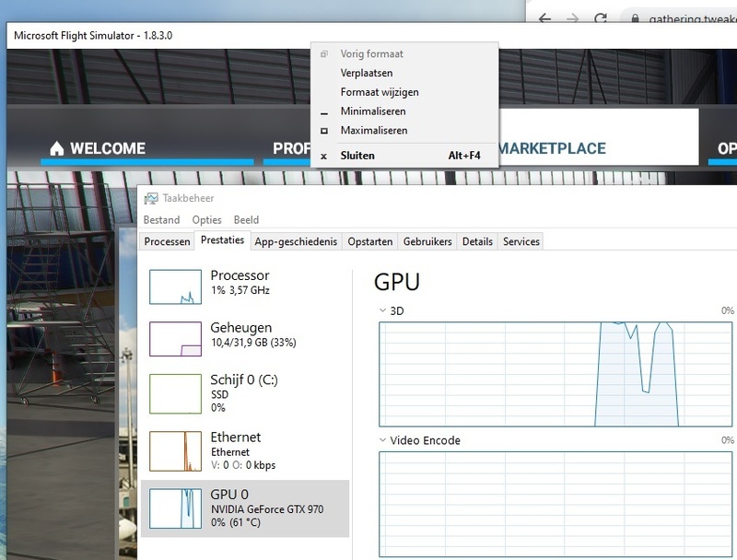
Task: Click the Maximaliseren square icon in context menu
Action: point(324,131)
